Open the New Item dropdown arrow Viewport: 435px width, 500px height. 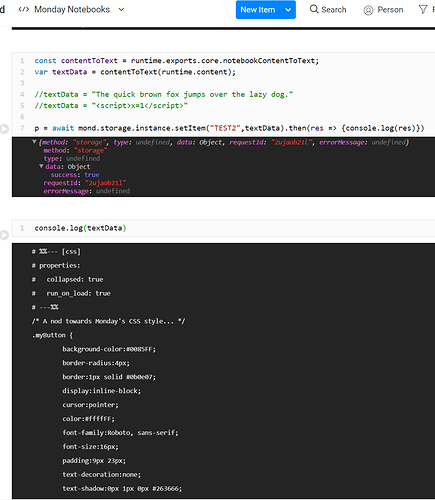tap(288, 10)
